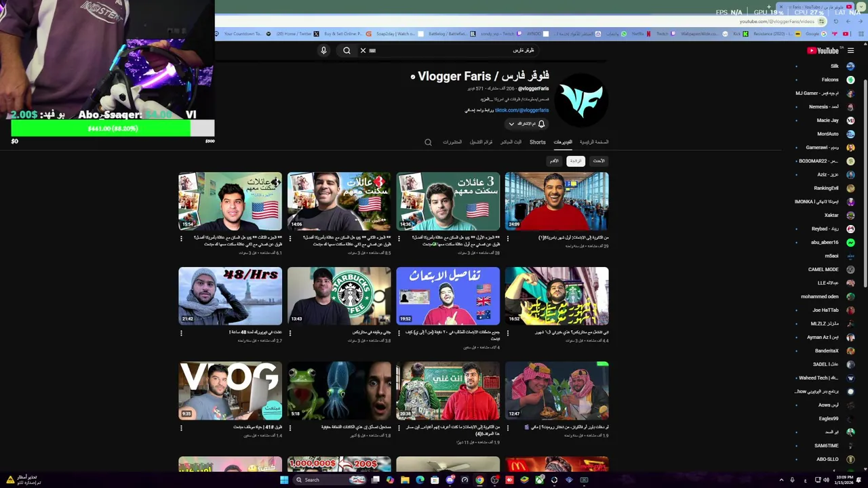The image size is (868, 488).
Task: Play the 20:38 classroom video thumbnail
Action: click(448, 391)
